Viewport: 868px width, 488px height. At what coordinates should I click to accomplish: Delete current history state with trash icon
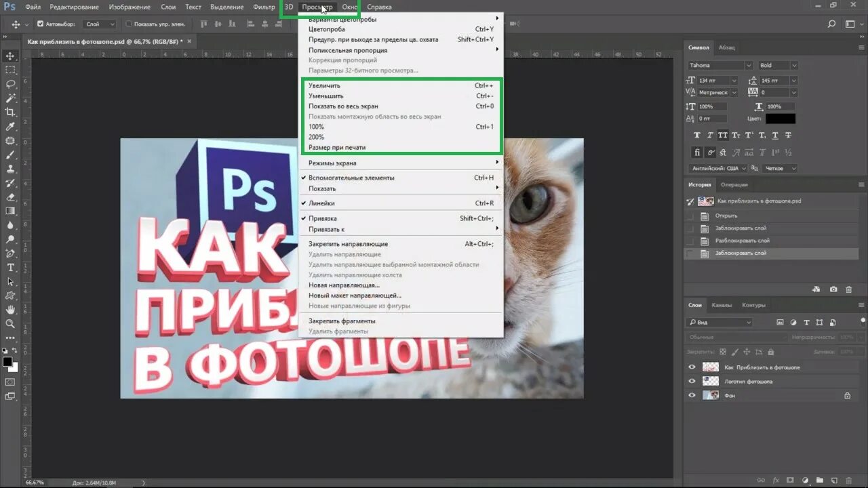(x=849, y=289)
